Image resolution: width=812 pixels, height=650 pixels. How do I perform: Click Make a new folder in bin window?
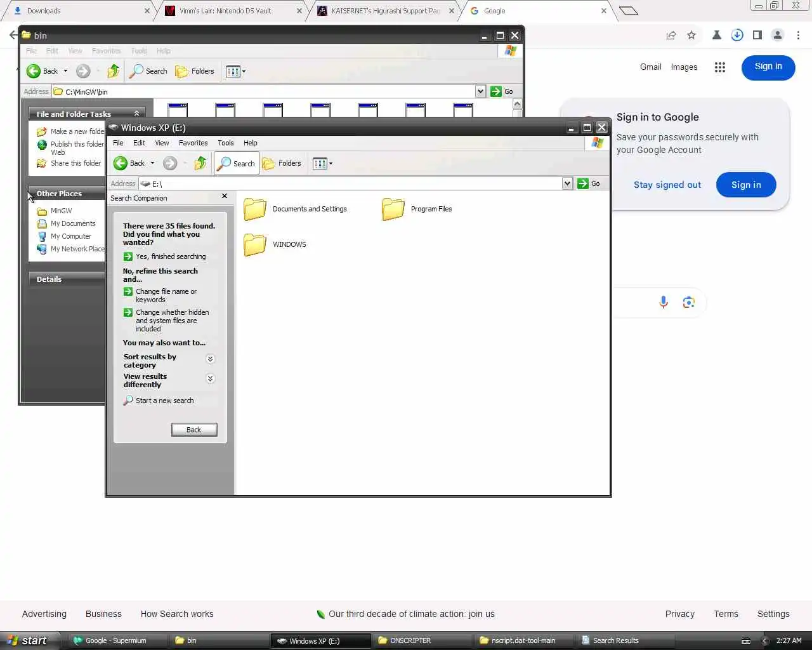tap(70, 131)
